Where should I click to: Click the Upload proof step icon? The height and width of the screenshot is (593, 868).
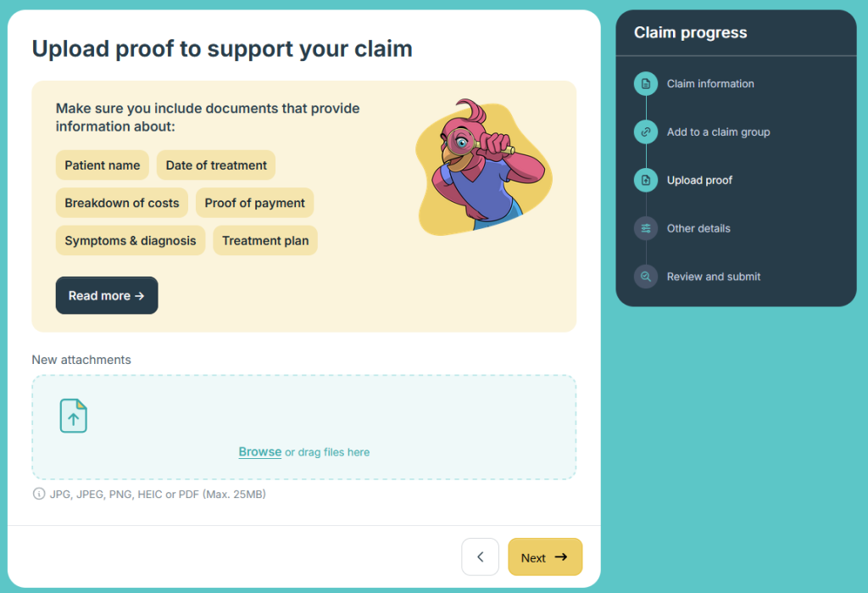coord(646,180)
